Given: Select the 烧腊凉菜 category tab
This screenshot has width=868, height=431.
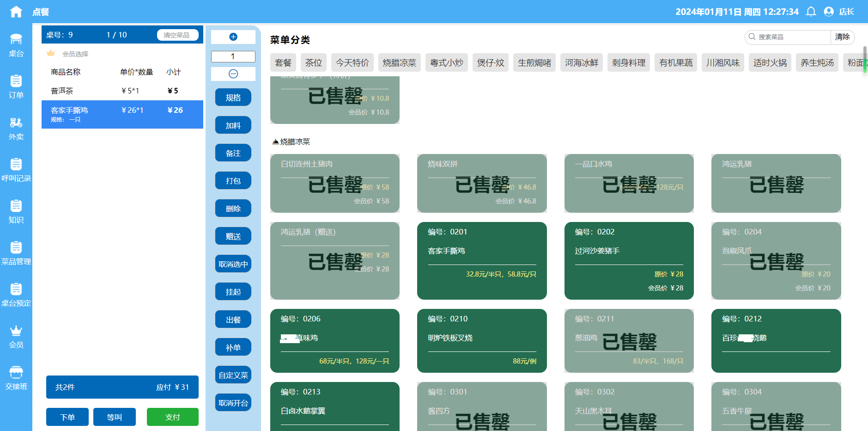Looking at the screenshot, I should (400, 62).
